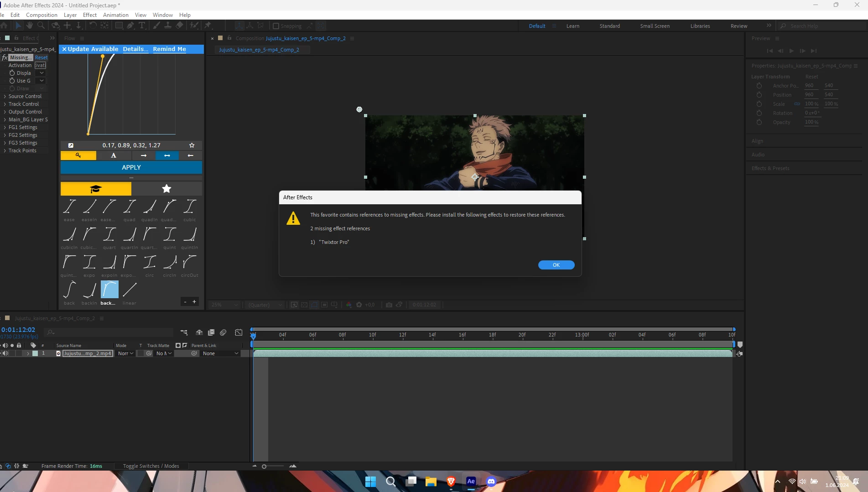This screenshot has height=492, width=868.
Task: Toggle audio for Jujustu mp4 layer
Action: pyautogui.click(x=5, y=353)
